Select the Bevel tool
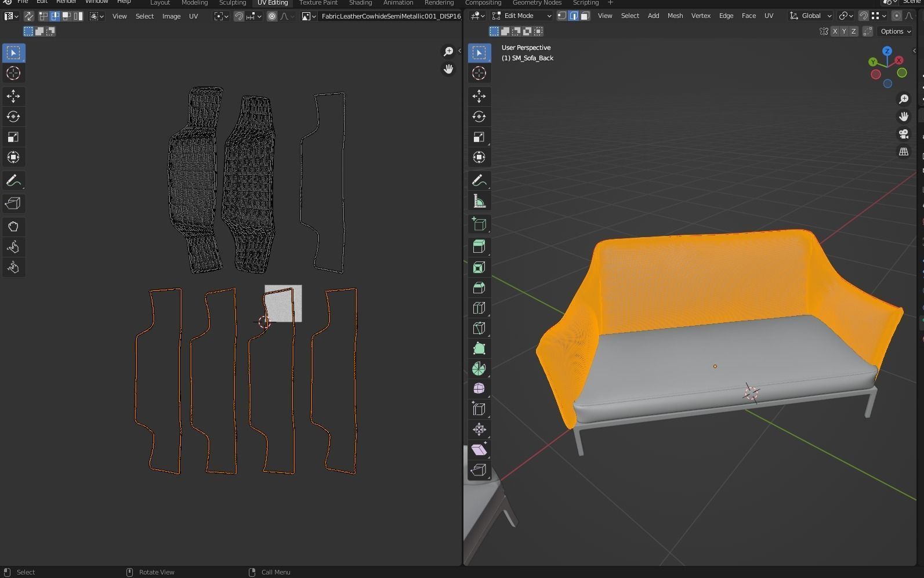Image resolution: width=924 pixels, height=578 pixels. click(x=479, y=288)
